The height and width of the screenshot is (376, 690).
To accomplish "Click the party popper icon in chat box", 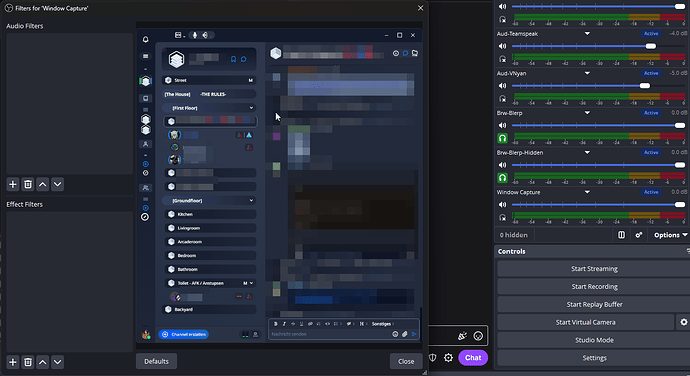I will [x=462, y=336].
